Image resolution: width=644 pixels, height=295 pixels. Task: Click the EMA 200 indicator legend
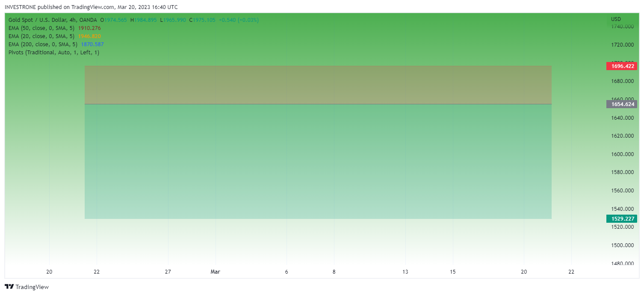tap(43, 44)
